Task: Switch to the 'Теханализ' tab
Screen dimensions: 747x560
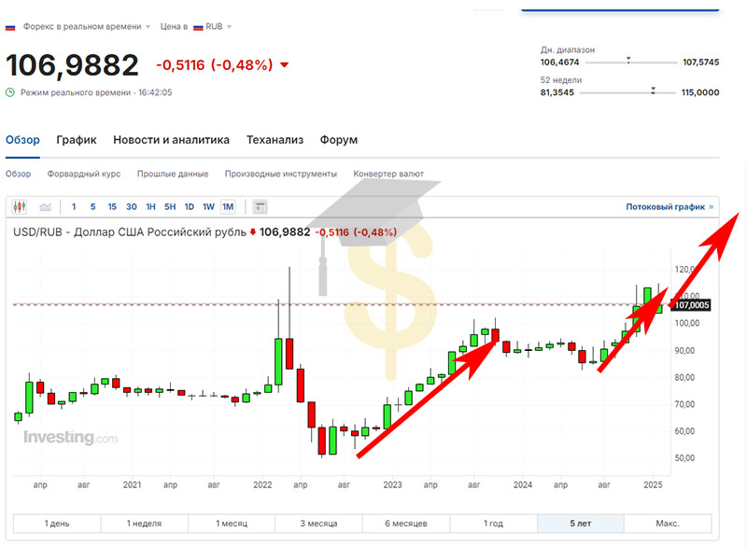Action: 275,140
